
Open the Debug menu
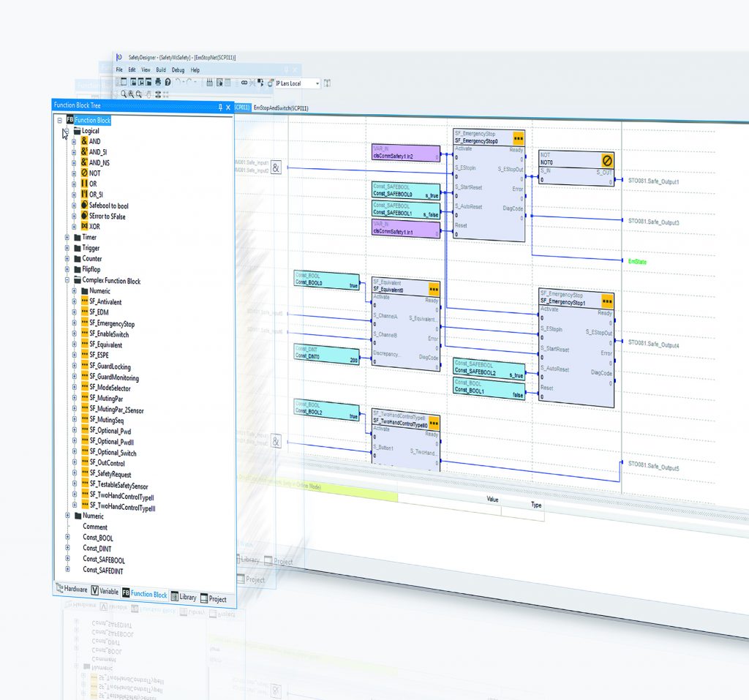178,70
